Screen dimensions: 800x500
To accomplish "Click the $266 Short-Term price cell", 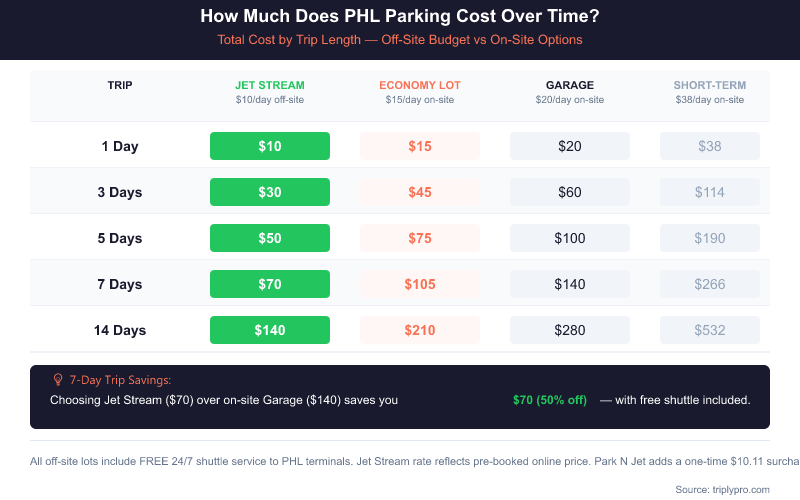I will coord(709,284).
